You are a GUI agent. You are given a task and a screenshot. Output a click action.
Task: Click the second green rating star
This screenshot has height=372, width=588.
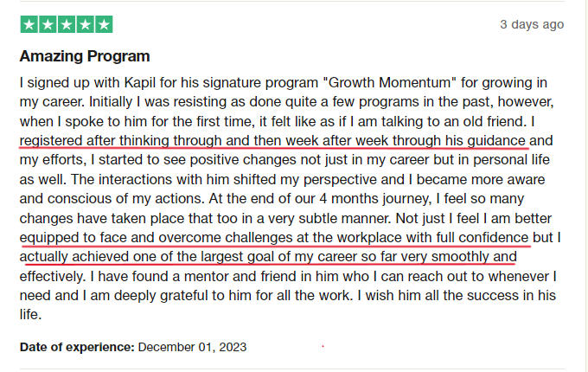click(48, 24)
